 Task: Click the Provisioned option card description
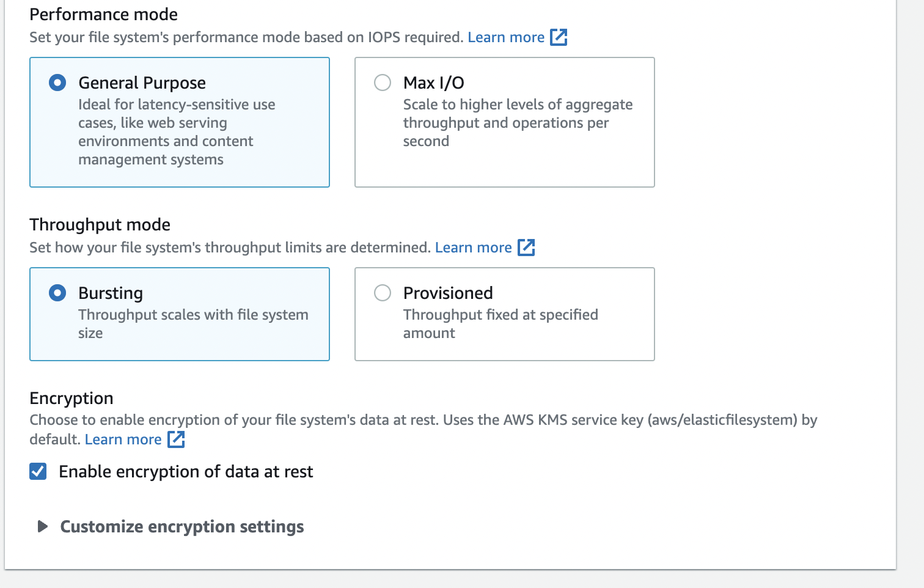point(501,324)
